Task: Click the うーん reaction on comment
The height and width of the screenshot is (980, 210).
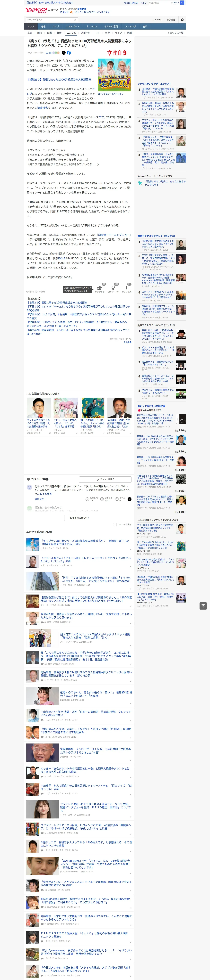Action: pyautogui.click(x=120, y=499)
